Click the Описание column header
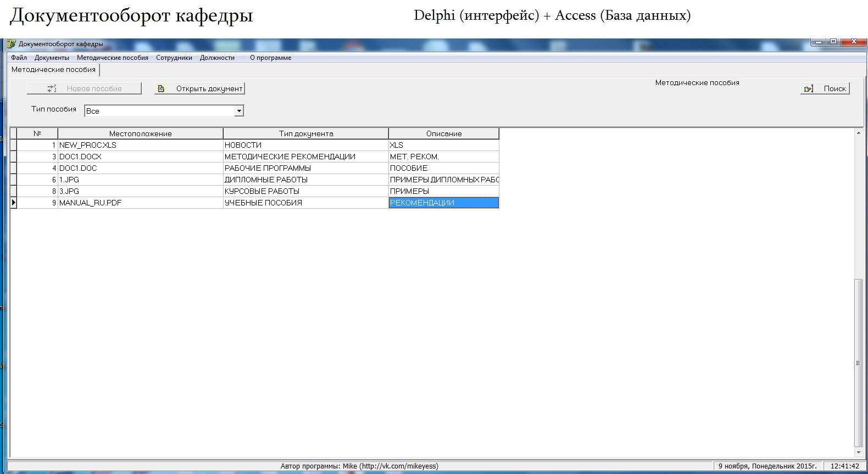The height and width of the screenshot is (474, 868). pyautogui.click(x=444, y=133)
